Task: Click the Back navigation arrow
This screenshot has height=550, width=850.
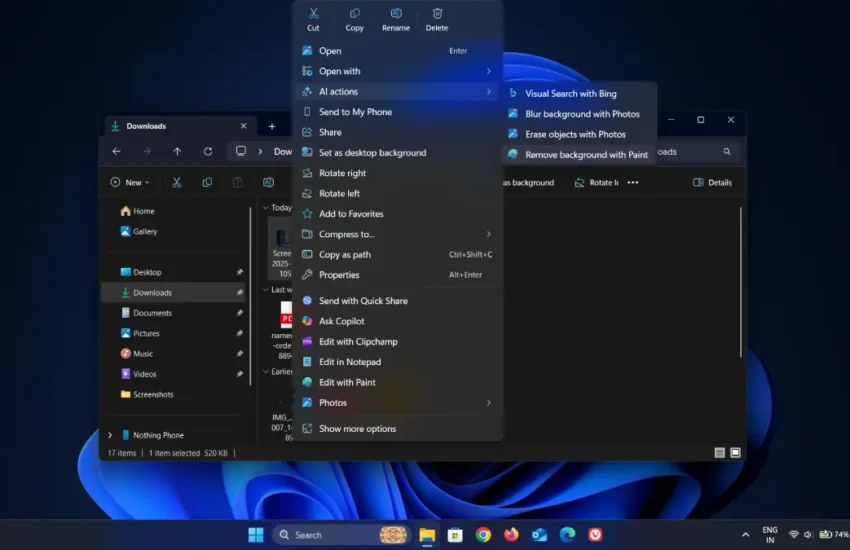Action: click(x=116, y=151)
